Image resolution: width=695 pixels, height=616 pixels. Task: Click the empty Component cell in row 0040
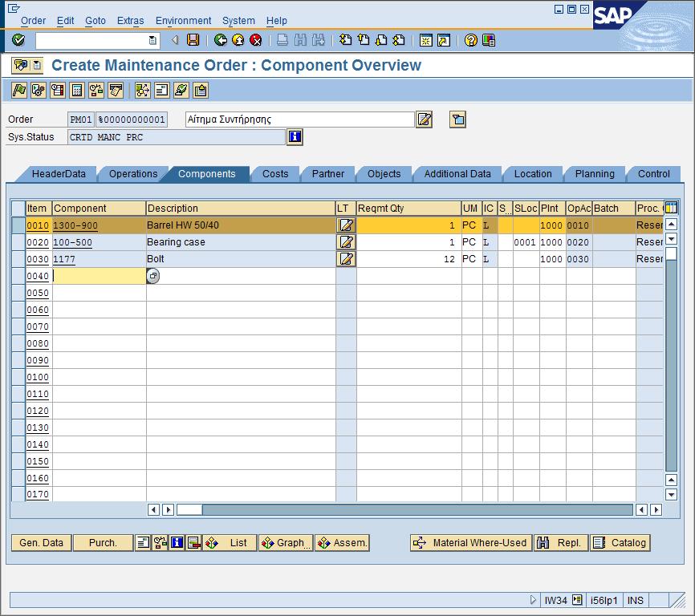click(100, 276)
